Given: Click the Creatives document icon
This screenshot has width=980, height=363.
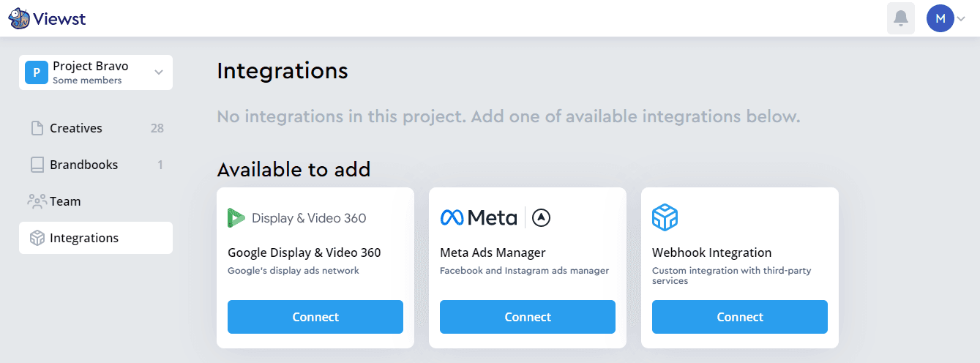Looking at the screenshot, I should click(37, 128).
